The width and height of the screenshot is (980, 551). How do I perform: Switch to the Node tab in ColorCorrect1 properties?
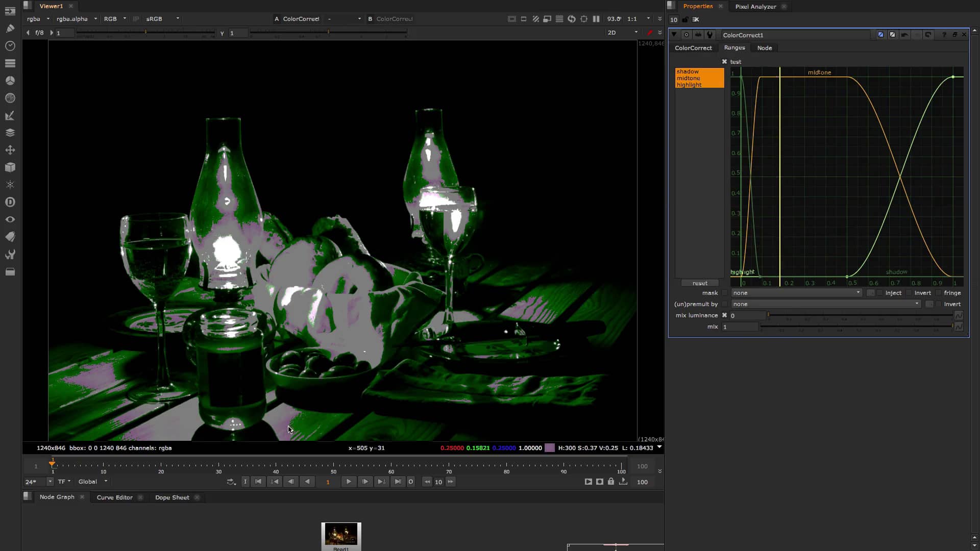[x=764, y=47]
